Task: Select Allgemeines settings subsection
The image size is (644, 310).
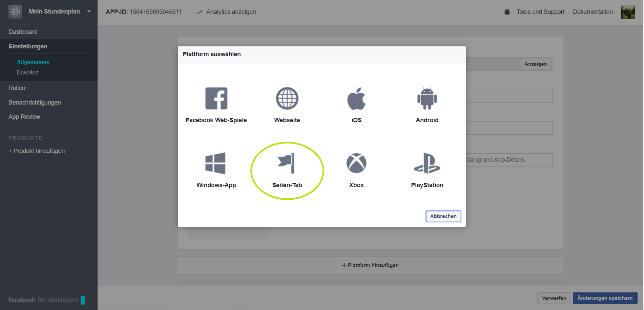Action: coord(33,62)
